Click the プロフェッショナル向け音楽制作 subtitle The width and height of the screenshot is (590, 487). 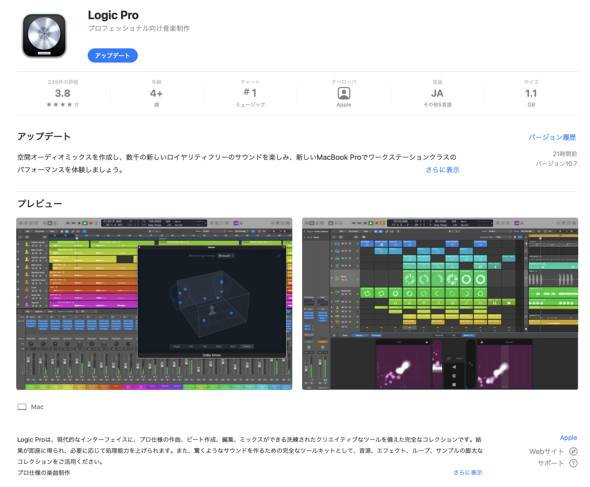click(x=139, y=28)
